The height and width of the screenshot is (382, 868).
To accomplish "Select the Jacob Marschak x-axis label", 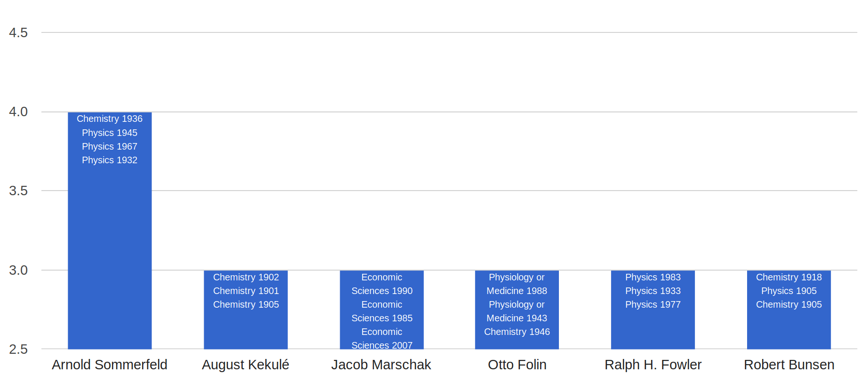I will 381,365.
